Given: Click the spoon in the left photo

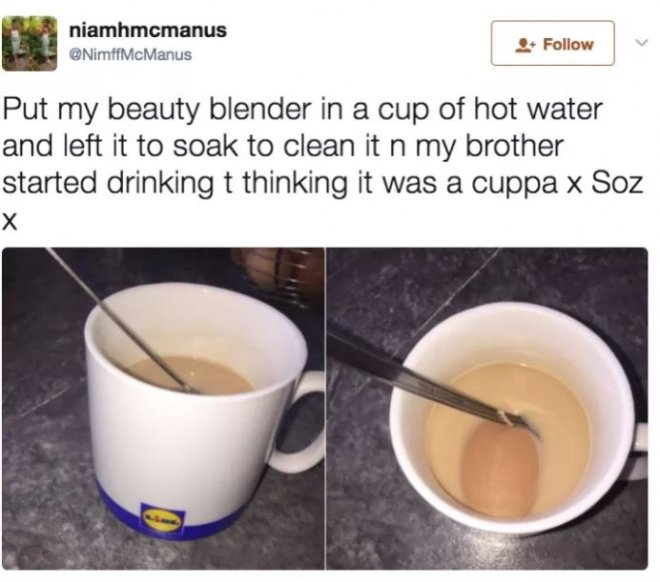Looking at the screenshot, I should coord(120,322).
